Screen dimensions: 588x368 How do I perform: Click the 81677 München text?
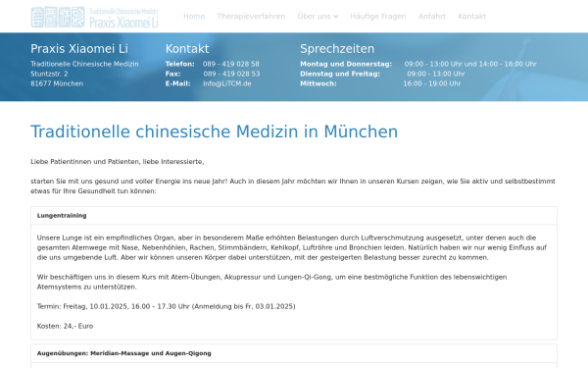tap(57, 83)
